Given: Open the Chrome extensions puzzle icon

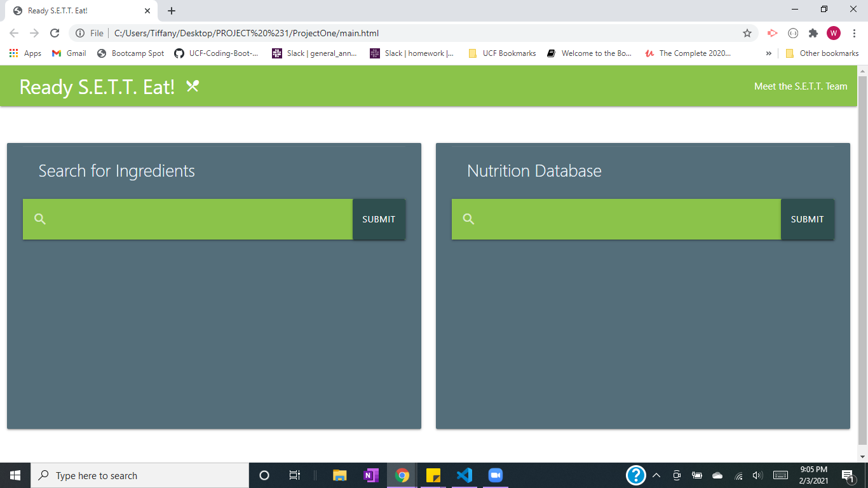Looking at the screenshot, I should [813, 33].
